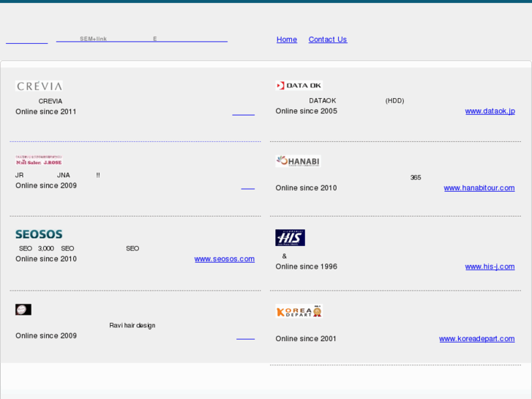532x399 pixels.
Task: Go to the Home page link
Action: tap(287, 40)
